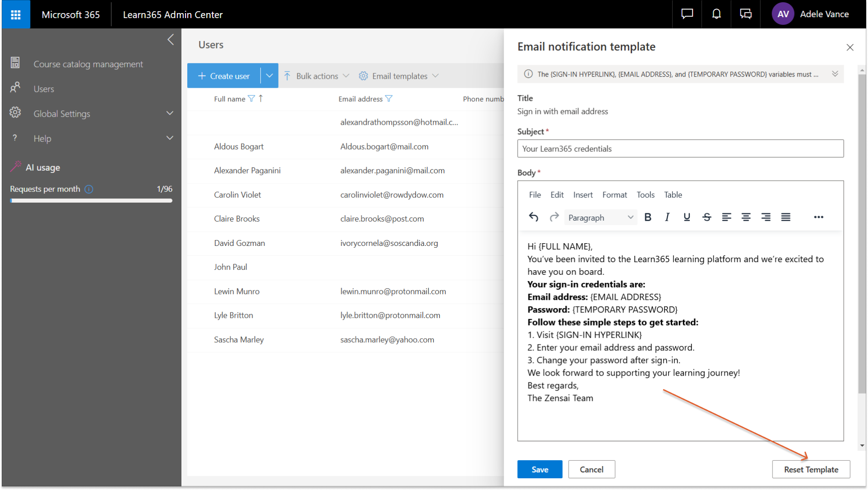Open the Create user split dropdown arrow

click(x=269, y=76)
